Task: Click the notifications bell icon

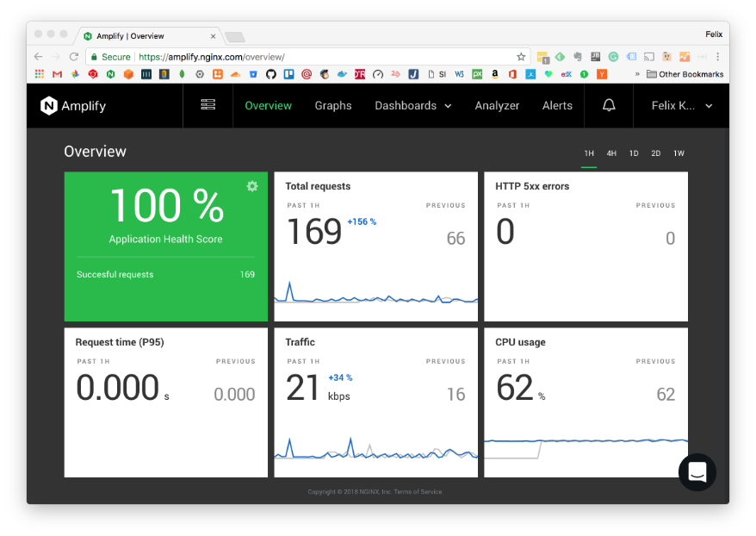Action: [x=609, y=105]
